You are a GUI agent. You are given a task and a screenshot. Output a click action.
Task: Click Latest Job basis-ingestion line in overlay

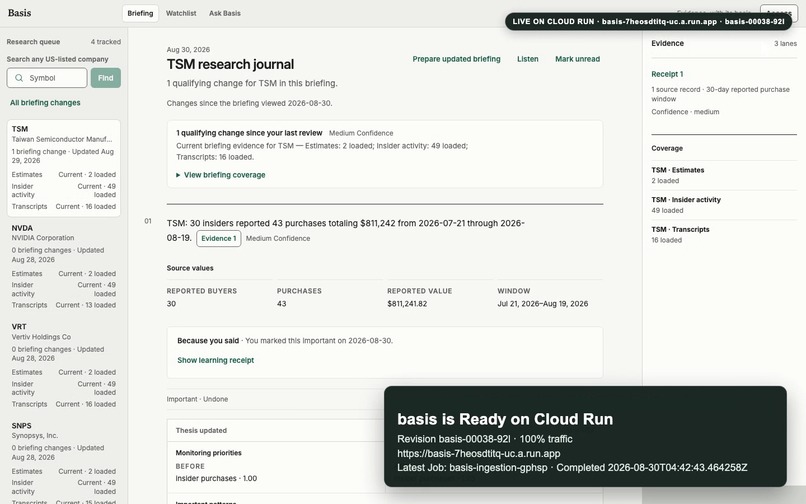(x=572, y=468)
